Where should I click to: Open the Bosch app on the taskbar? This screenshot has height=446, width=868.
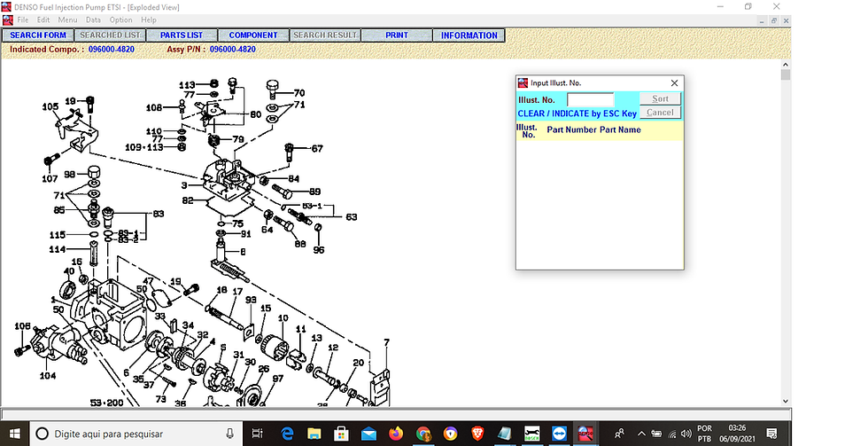(531, 434)
